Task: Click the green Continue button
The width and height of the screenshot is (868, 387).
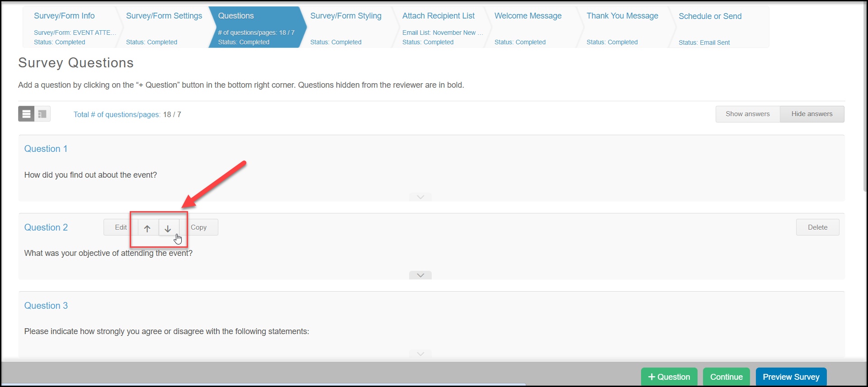Action: [x=726, y=377]
